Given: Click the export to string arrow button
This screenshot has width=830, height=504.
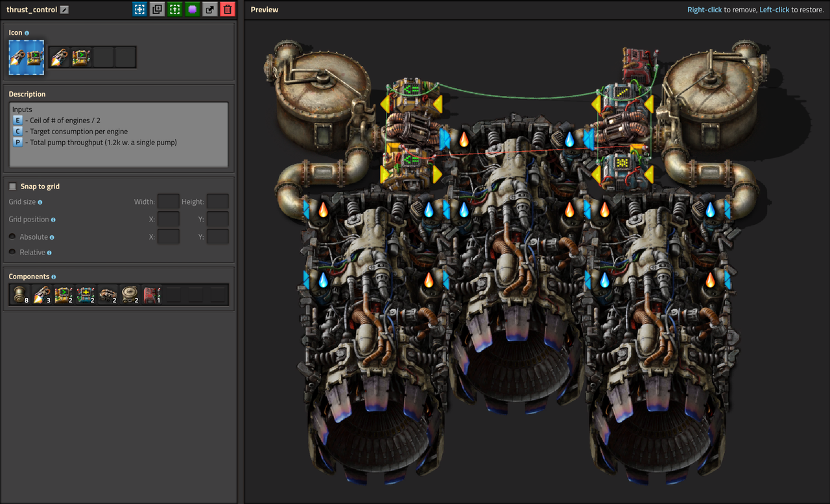Looking at the screenshot, I should (x=209, y=9).
